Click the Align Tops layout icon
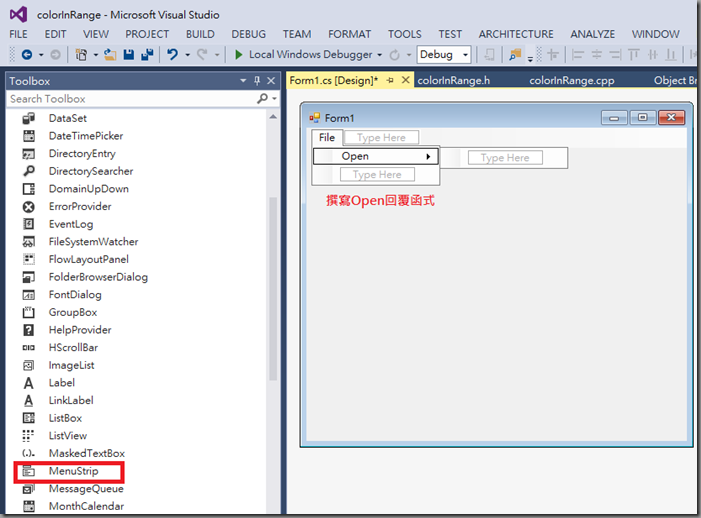 634,55
